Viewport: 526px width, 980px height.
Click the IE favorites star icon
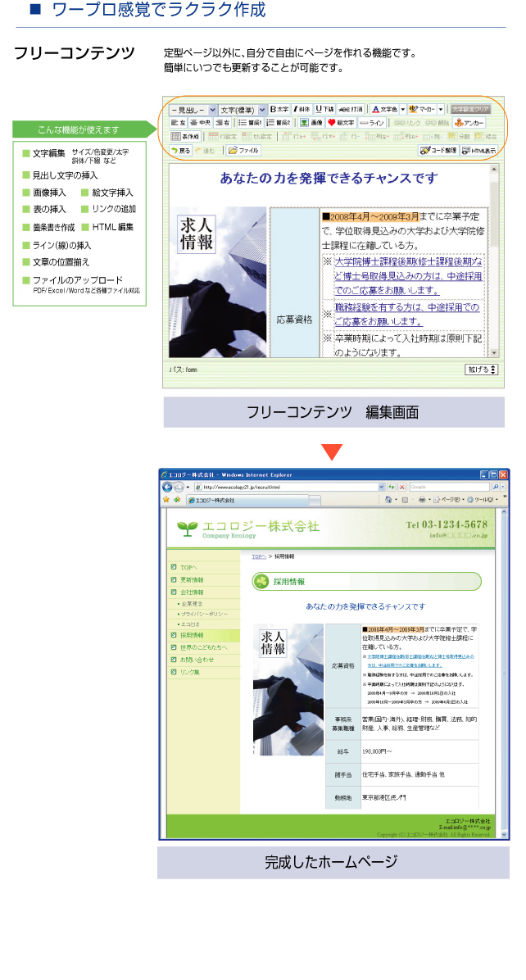pos(166,499)
